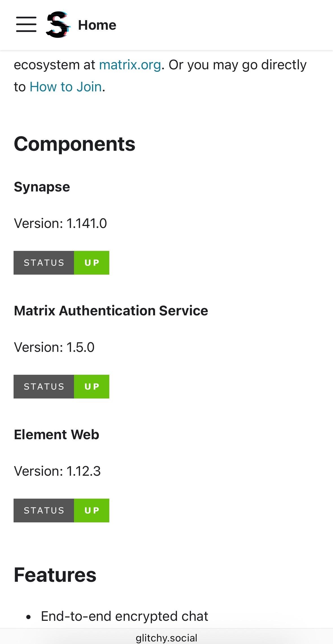333x644 pixels.
Task: Select Matrix Authentication Service heading
Action: pos(111,311)
